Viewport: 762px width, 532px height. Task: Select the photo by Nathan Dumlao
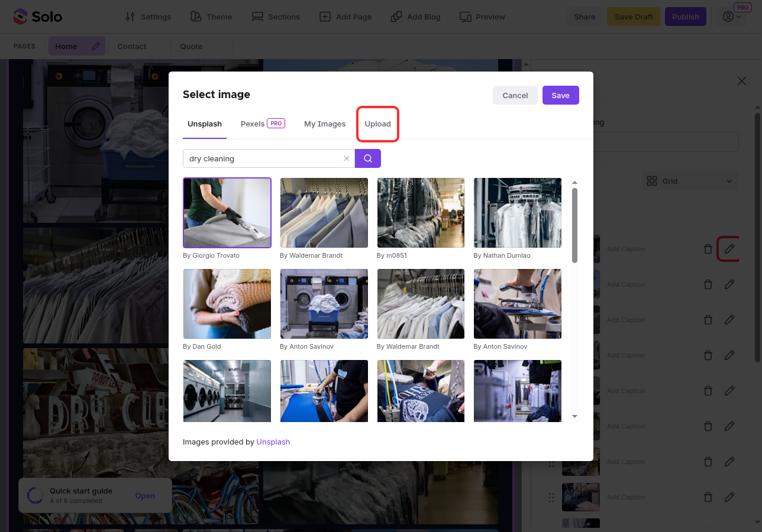pos(518,213)
